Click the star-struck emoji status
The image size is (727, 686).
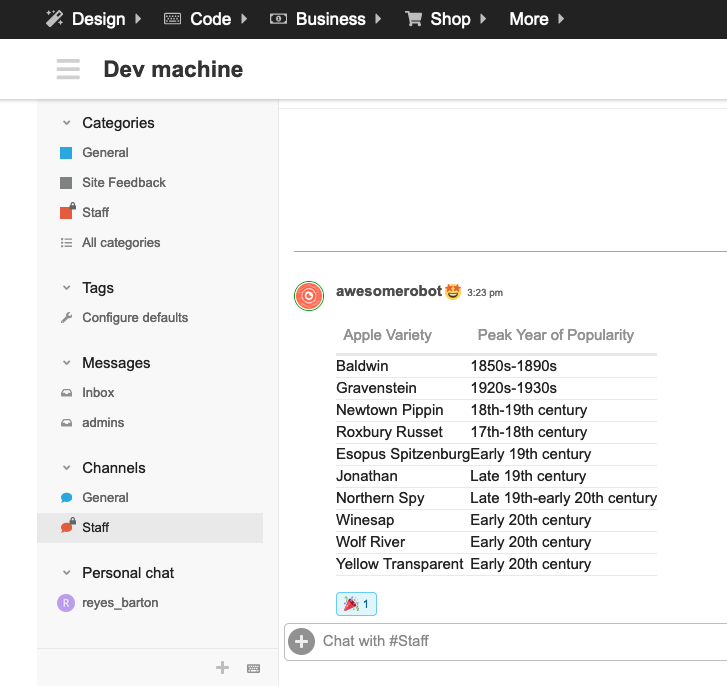(453, 292)
